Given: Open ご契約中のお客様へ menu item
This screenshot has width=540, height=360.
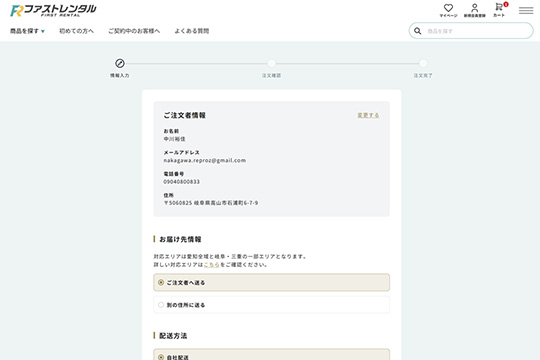Looking at the screenshot, I should click(x=134, y=31).
